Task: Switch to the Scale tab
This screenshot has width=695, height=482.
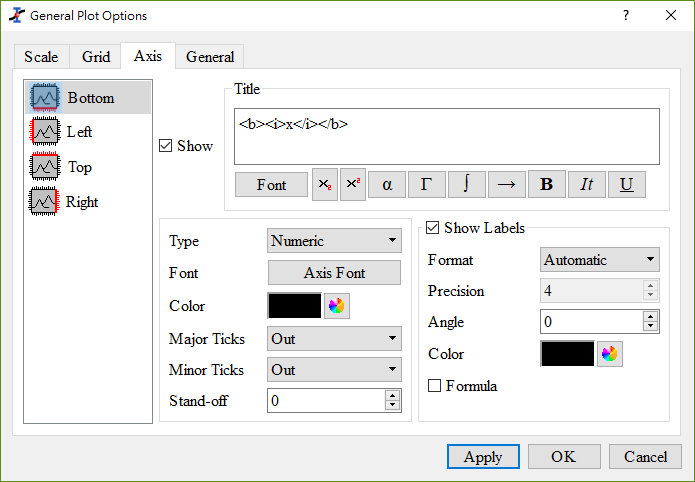Action: [41, 57]
